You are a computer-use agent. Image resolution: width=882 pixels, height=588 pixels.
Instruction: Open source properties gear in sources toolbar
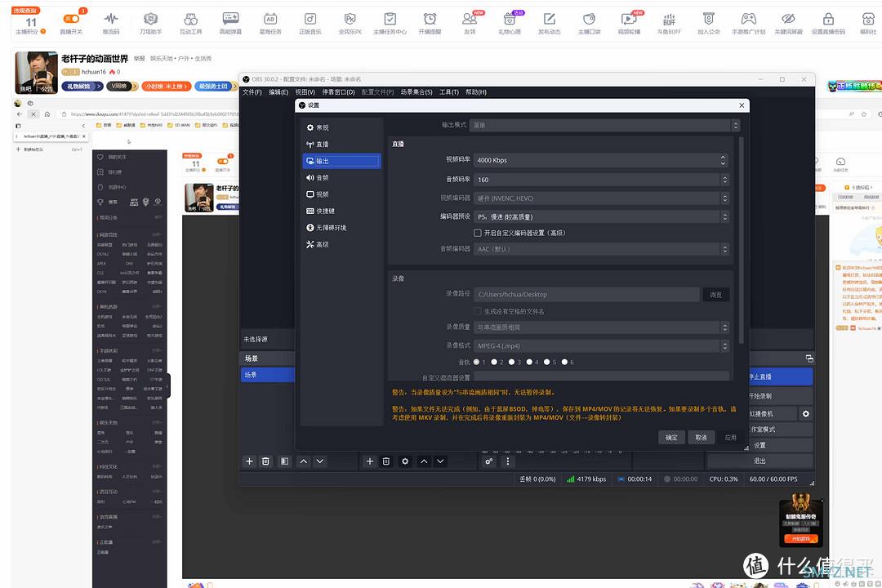405,461
